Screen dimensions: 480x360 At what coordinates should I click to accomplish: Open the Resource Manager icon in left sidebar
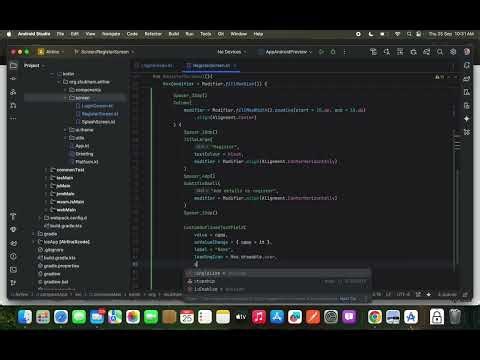[13, 92]
